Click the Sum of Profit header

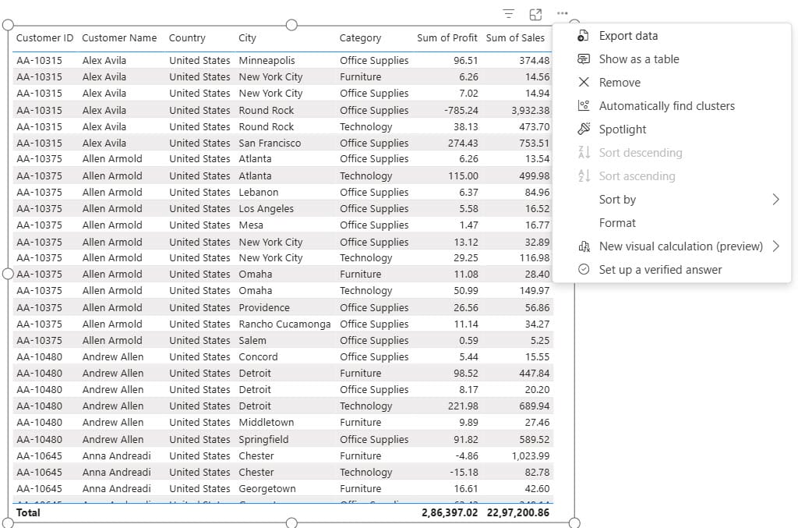[447, 37]
